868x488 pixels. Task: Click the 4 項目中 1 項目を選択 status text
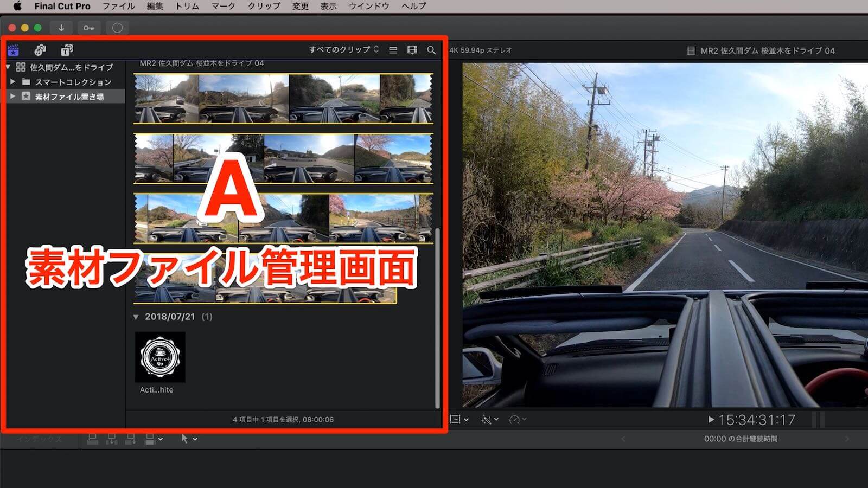[283, 420]
